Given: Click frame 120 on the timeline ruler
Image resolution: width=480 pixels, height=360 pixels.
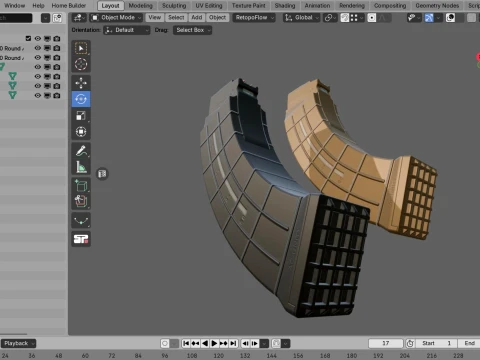Looking at the screenshot, I should (218, 356).
